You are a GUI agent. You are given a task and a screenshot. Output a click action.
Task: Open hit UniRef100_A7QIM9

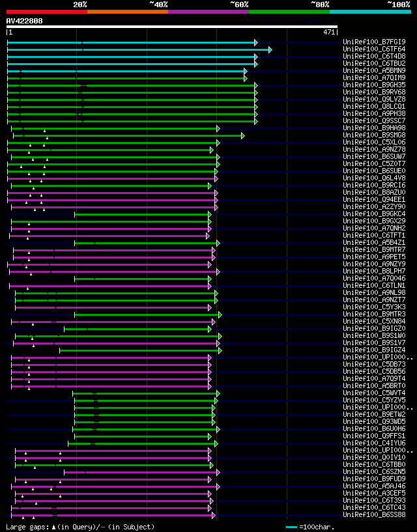[374, 77]
